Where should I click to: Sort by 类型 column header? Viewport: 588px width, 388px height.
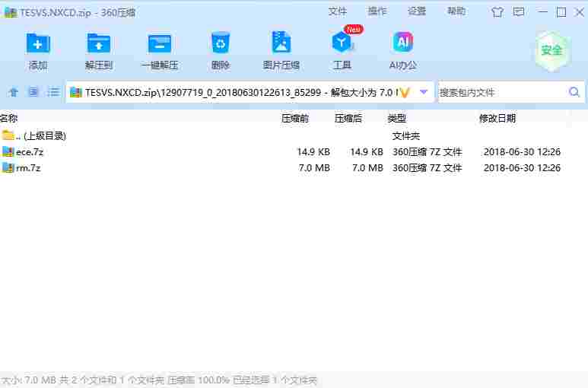(x=397, y=119)
